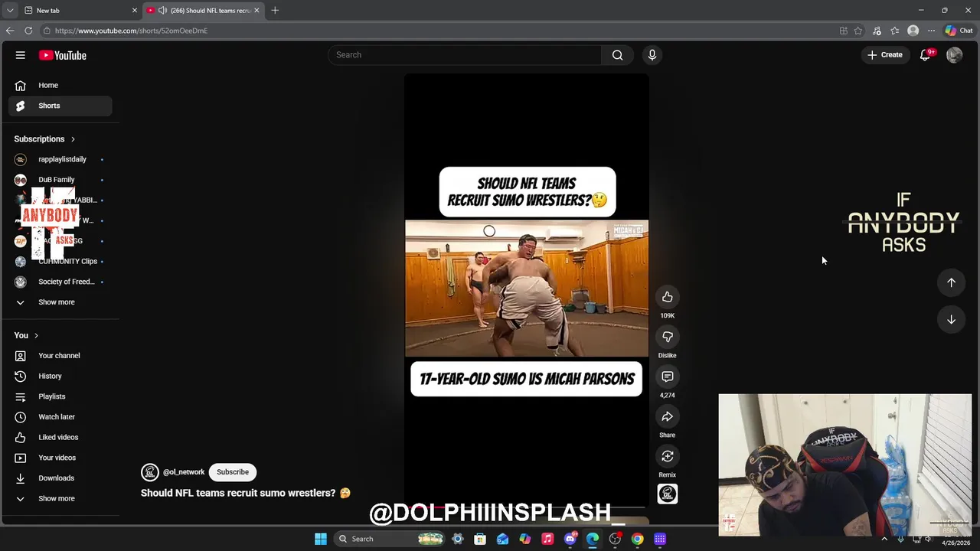Viewport: 980px width, 551px height.
Task: Close the New tab browser tab
Action: pos(135,10)
